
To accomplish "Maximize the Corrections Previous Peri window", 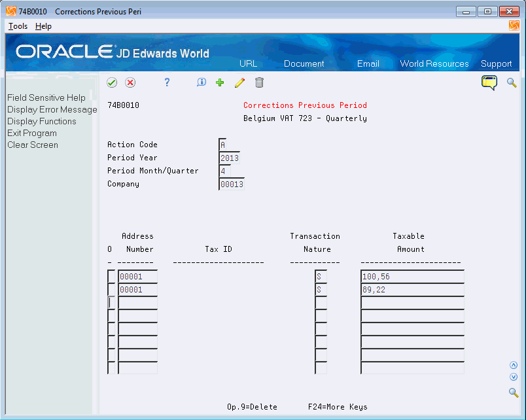I will click(487, 12).
